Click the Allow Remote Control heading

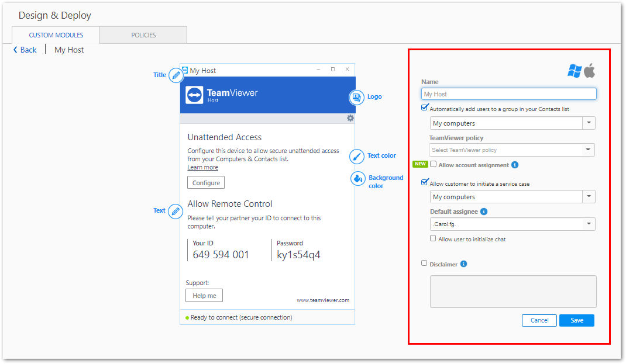click(230, 204)
